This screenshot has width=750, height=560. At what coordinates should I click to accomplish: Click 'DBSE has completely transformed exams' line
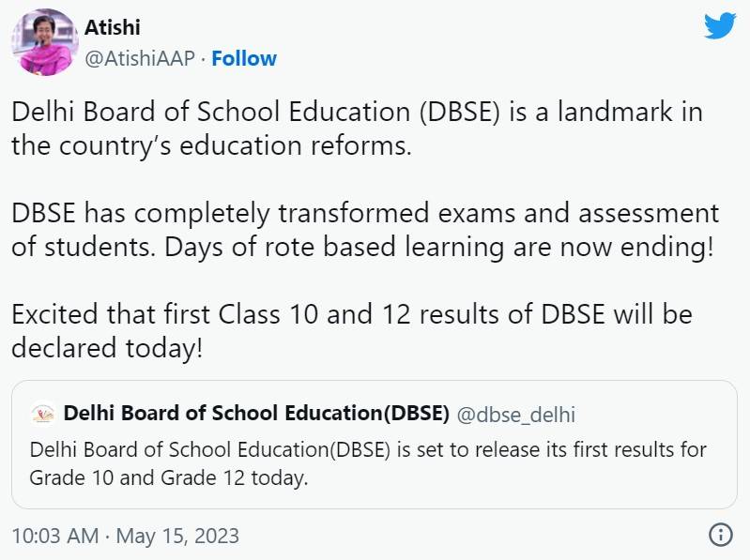[x=364, y=212]
